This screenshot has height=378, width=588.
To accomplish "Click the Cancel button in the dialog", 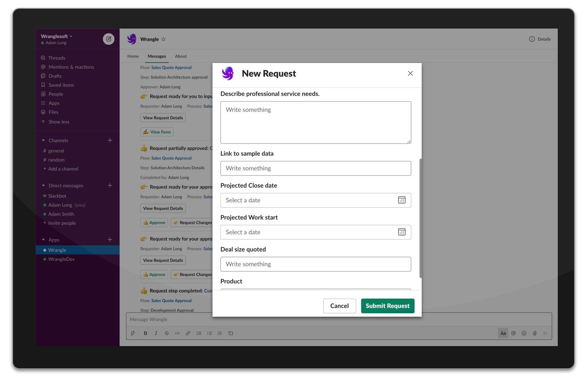I will [339, 306].
